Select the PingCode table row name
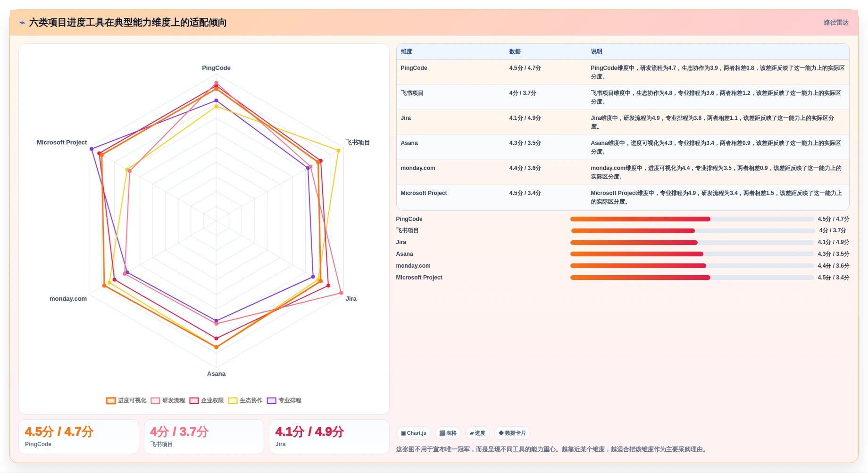The width and height of the screenshot is (868, 473). point(414,68)
